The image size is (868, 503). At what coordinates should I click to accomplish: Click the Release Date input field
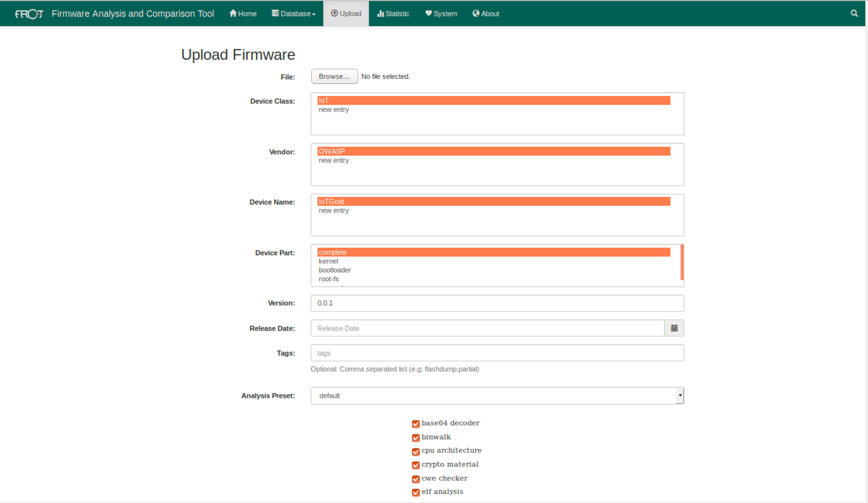[x=488, y=328]
